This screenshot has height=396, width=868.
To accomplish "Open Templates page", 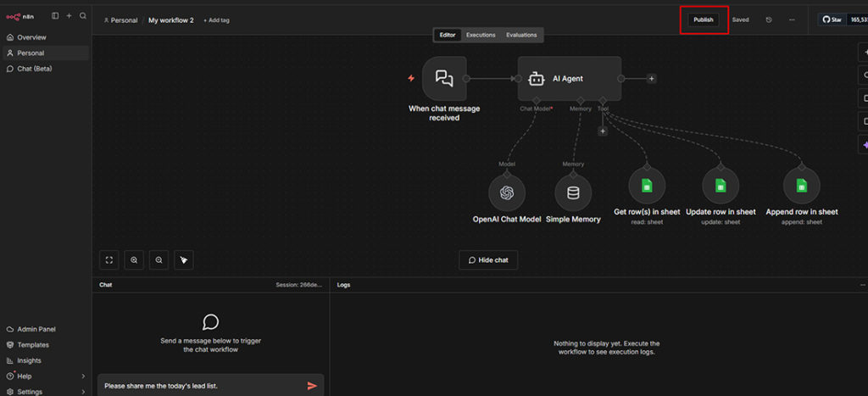I will [x=46, y=344].
